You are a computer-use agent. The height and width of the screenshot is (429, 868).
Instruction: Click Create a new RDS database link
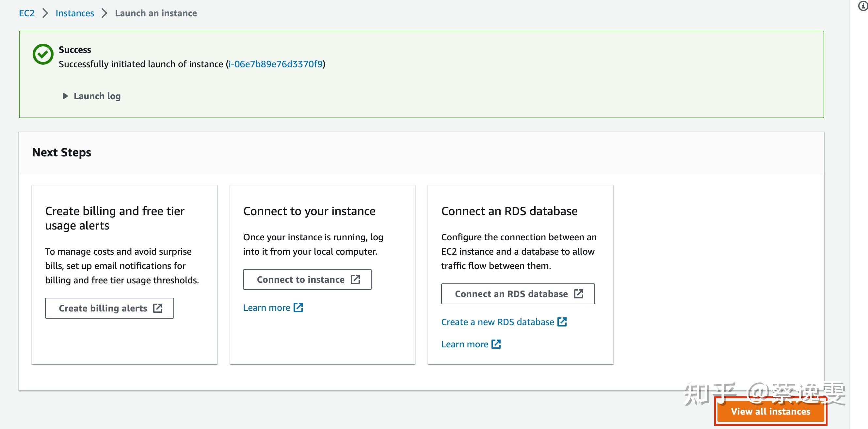497,322
